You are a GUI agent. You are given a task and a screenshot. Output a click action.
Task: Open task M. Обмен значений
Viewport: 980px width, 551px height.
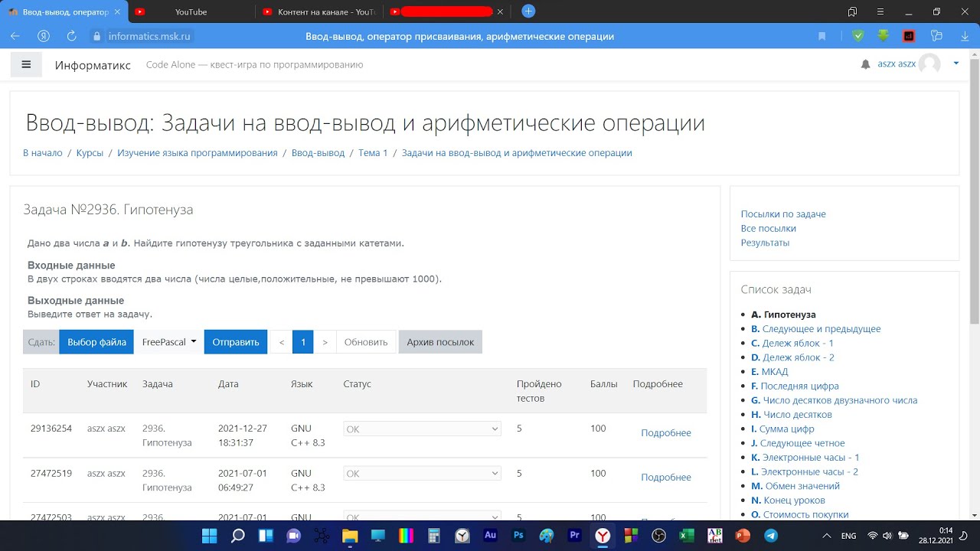(795, 485)
